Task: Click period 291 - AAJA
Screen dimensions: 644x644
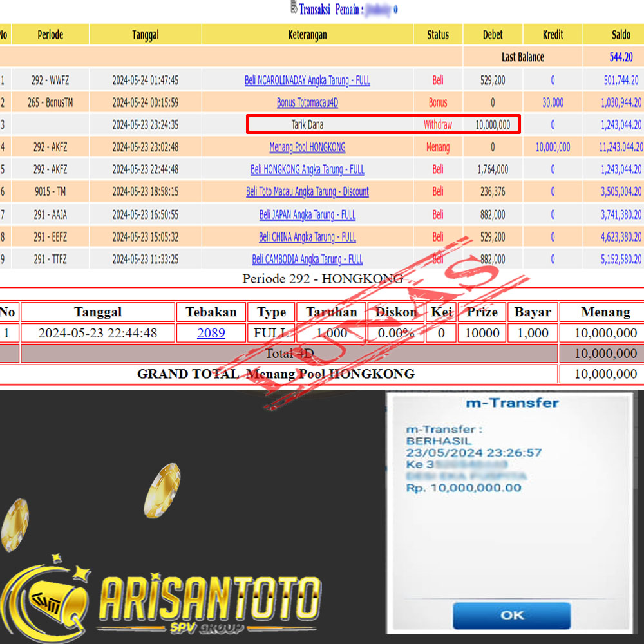Action: tap(50, 214)
